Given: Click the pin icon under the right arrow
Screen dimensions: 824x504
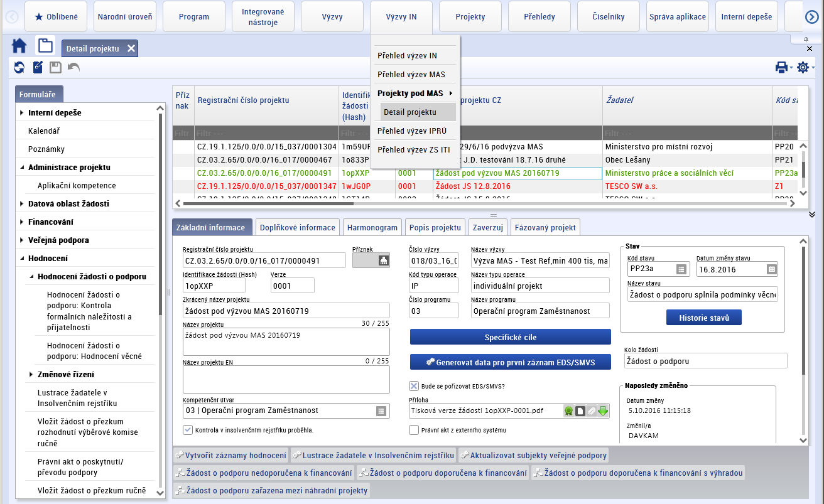Looking at the screenshot, I should (x=806, y=40).
